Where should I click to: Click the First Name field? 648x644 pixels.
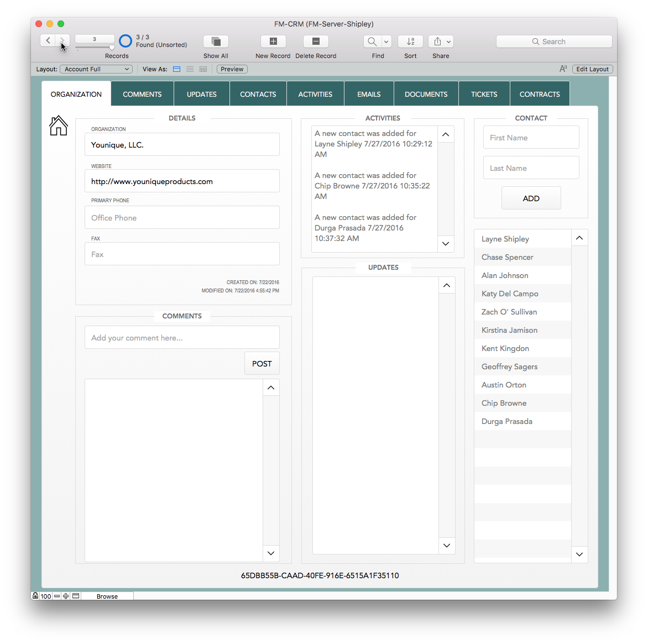pyautogui.click(x=531, y=138)
